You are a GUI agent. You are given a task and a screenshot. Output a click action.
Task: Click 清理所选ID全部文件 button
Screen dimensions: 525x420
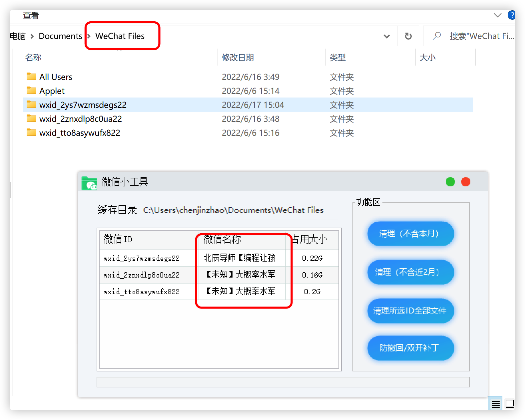point(410,311)
